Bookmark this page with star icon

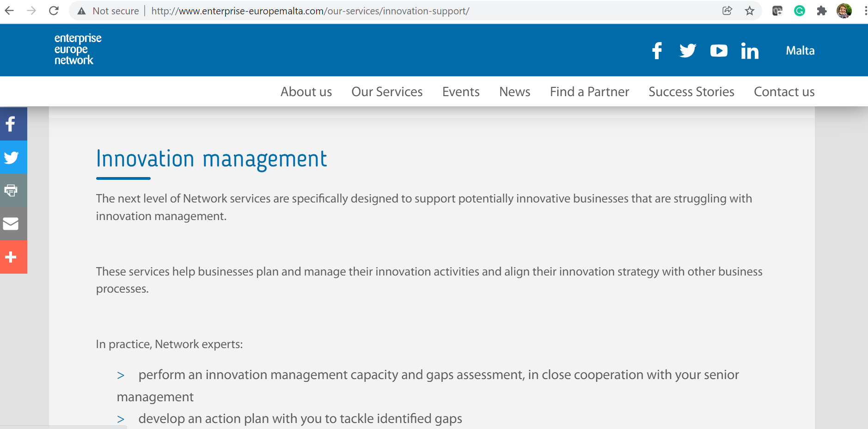750,11
